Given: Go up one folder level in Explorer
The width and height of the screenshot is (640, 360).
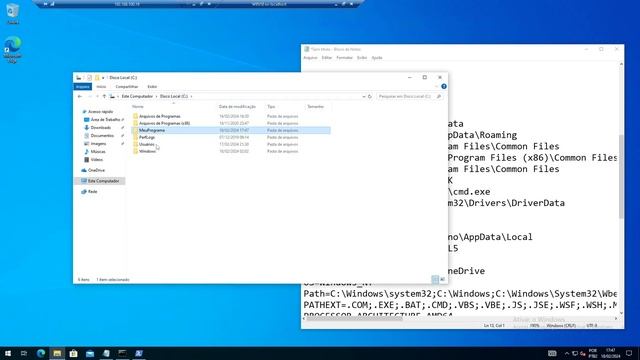Looking at the screenshot, I should click(104, 96).
